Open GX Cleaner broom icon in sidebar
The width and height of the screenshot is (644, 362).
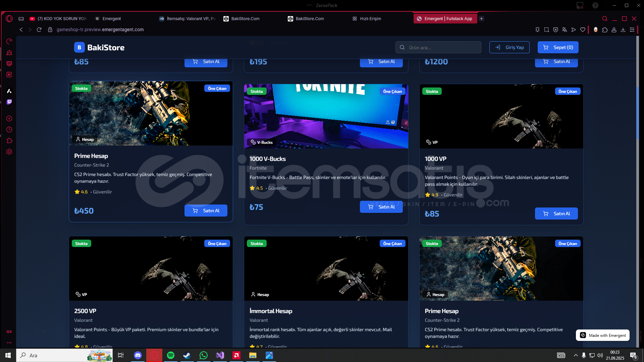(9, 52)
